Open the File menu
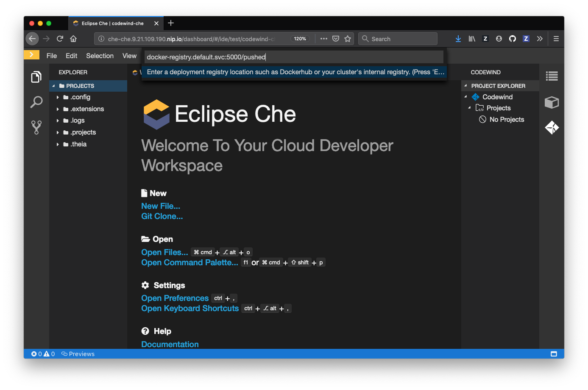 (52, 56)
